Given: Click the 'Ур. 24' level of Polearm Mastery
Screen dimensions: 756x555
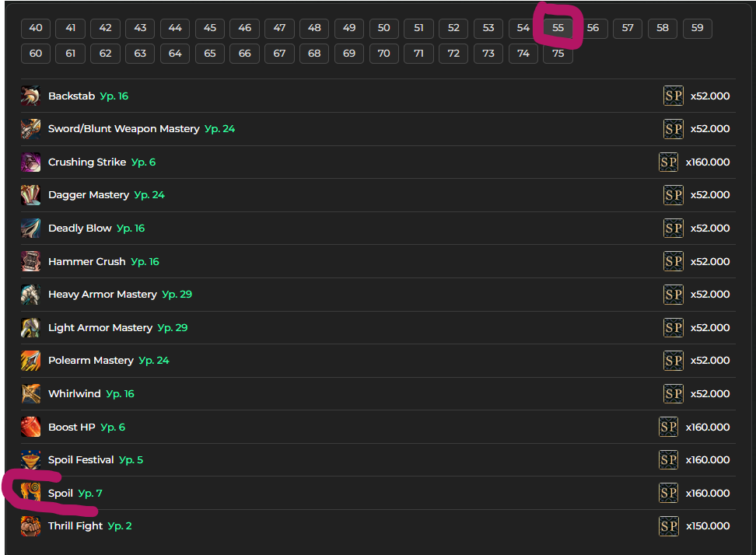Looking at the screenshot, I should click(x=154, y=361).
